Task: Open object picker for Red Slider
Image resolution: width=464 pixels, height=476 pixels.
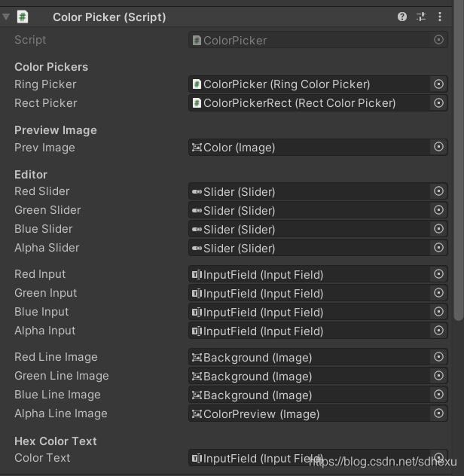Action: pos(438,191)
